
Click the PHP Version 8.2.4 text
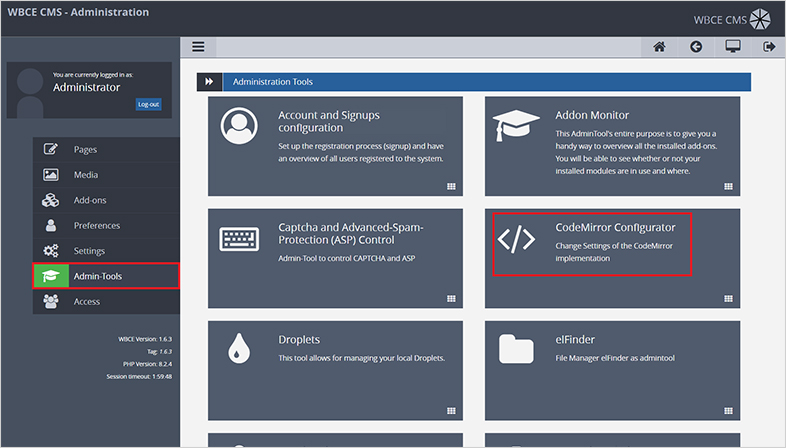tap(147, 364)
